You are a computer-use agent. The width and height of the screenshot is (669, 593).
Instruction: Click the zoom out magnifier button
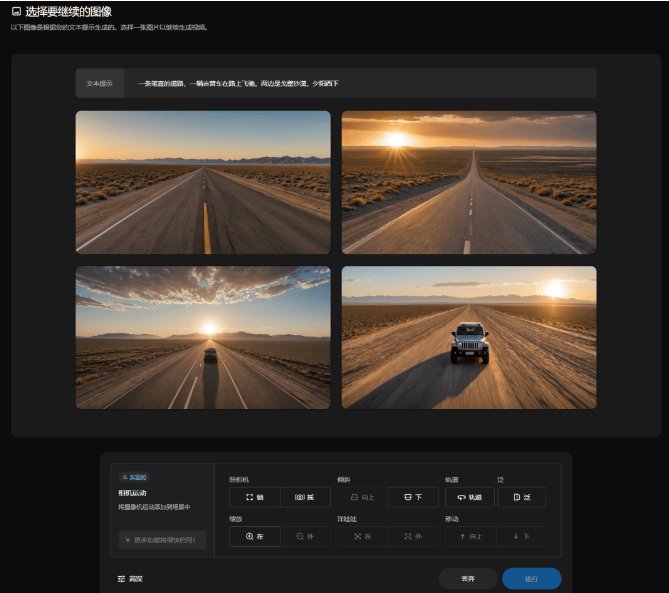pyautogui.click(x=306, y=537)
